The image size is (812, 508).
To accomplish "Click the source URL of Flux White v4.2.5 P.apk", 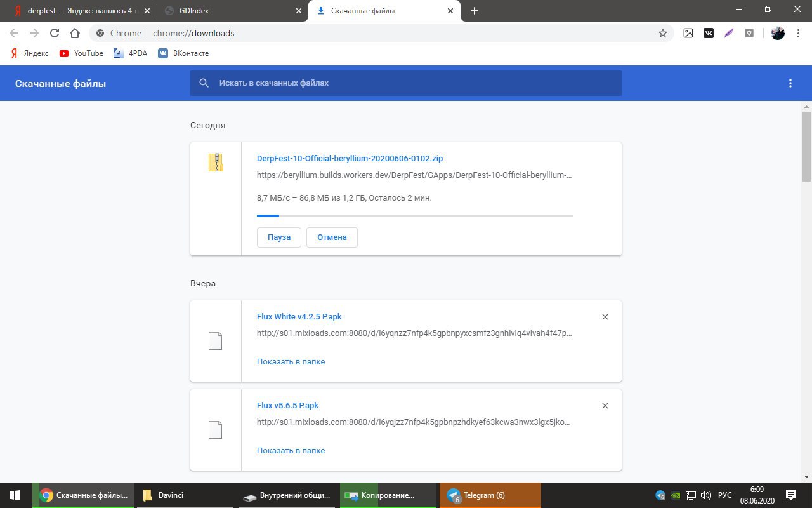I will point(415,333).
